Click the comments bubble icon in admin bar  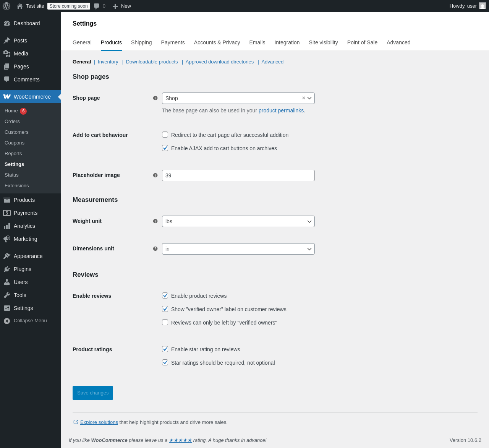[x=97, y=6]
